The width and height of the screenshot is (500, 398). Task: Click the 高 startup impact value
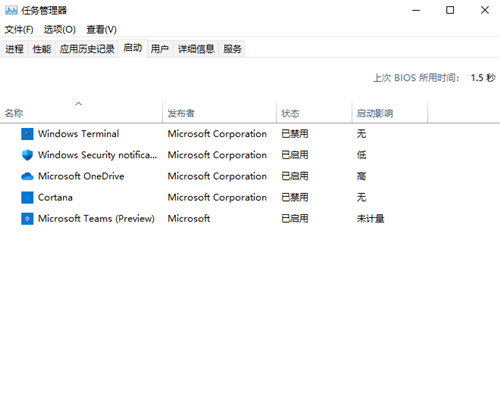(361, 176)
